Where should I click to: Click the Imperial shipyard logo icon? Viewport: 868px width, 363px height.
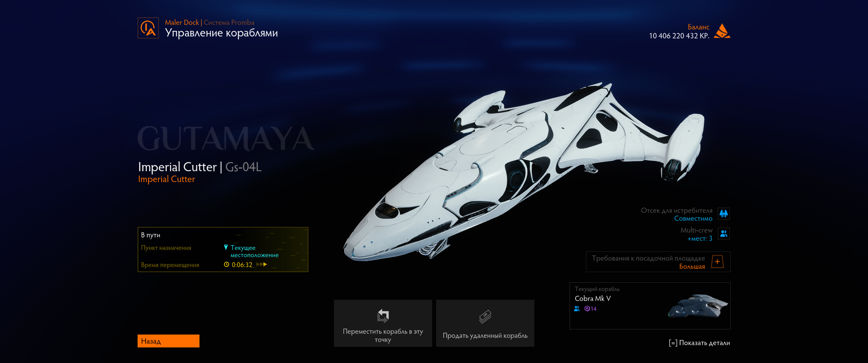[148, 28]
